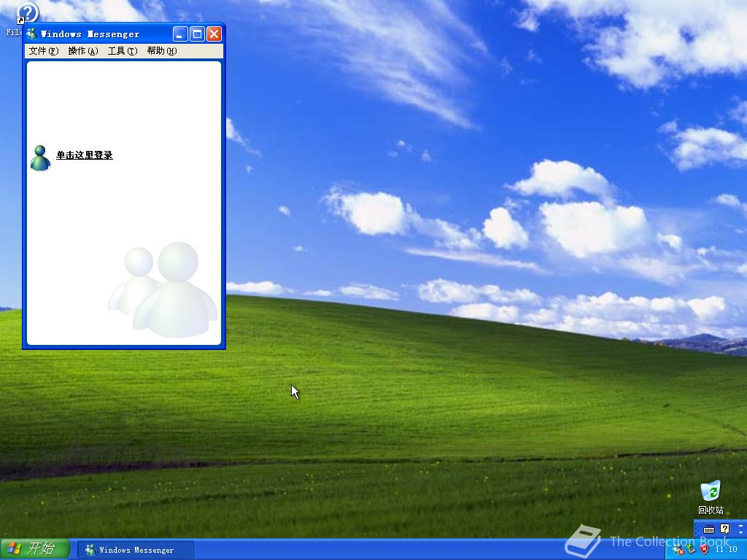Open the language bar options arrow

[x=741, y=532]
